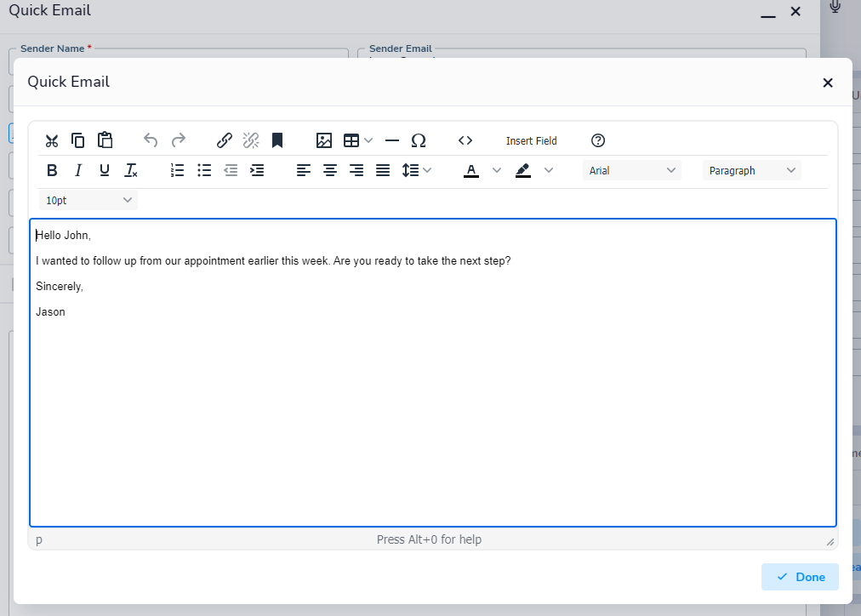Screen dimensions: 861x616
Task: Click the Cut scissors icon
Action: click(x=52, y=141)
